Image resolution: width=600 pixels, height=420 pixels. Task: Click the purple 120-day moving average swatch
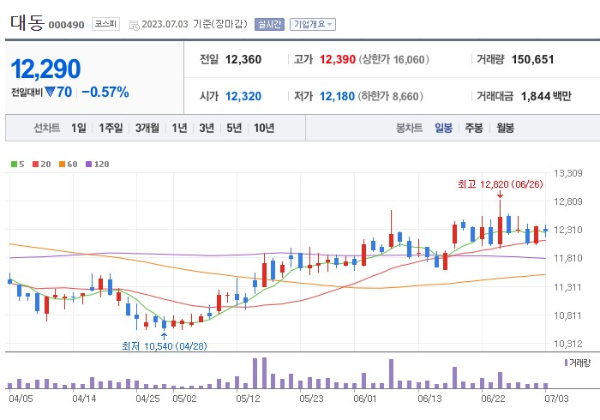[x=89, y=164]
